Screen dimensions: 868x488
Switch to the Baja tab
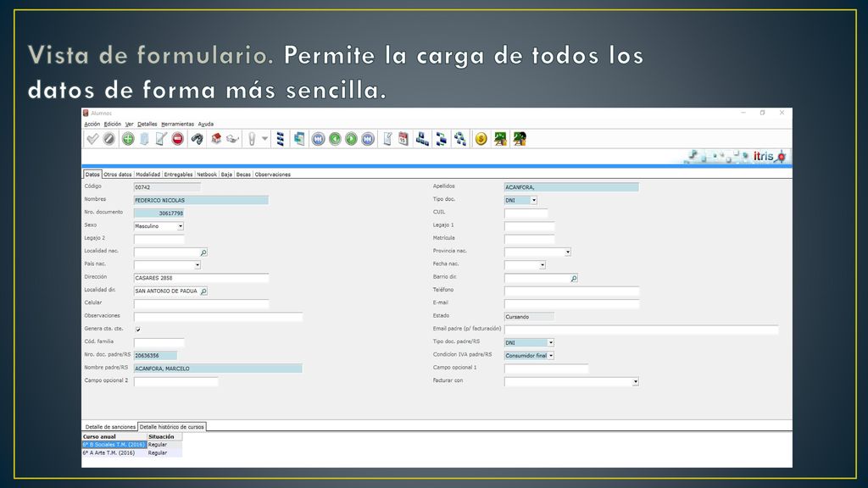[227, 175]
